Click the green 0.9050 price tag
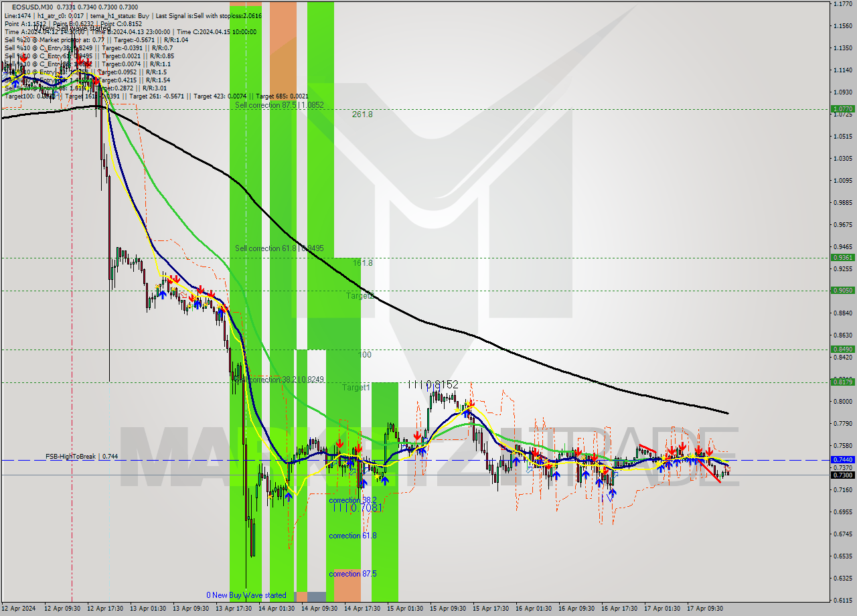Viewport: 857px width, 616px height. pos(842,290)
